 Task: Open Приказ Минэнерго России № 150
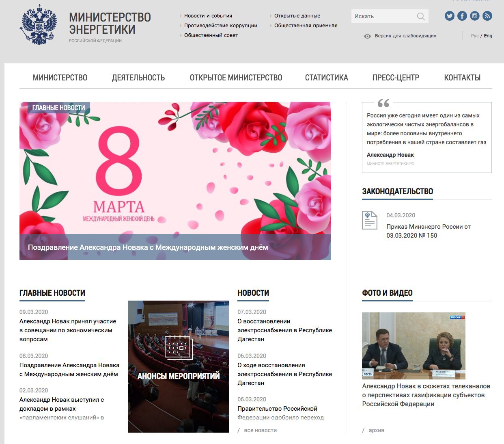(x=429, y=231)
